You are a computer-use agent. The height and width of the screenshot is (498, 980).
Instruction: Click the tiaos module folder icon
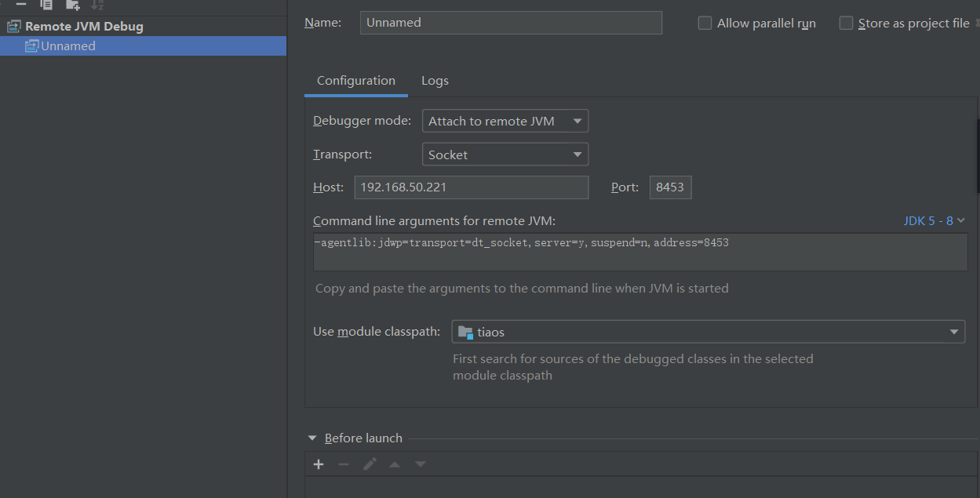click(x=465, y=332)
